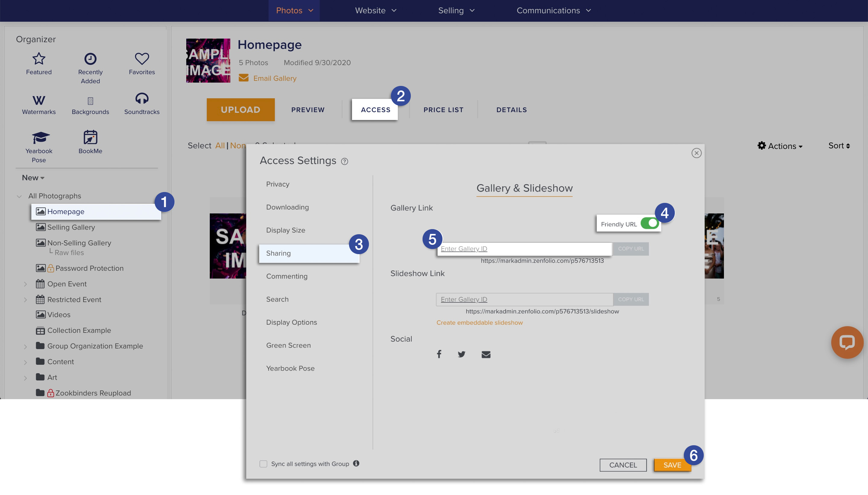This screenshot has height=495, width=868.
Task: Open the Website dropdown menu
Action: tap(376, 11)
